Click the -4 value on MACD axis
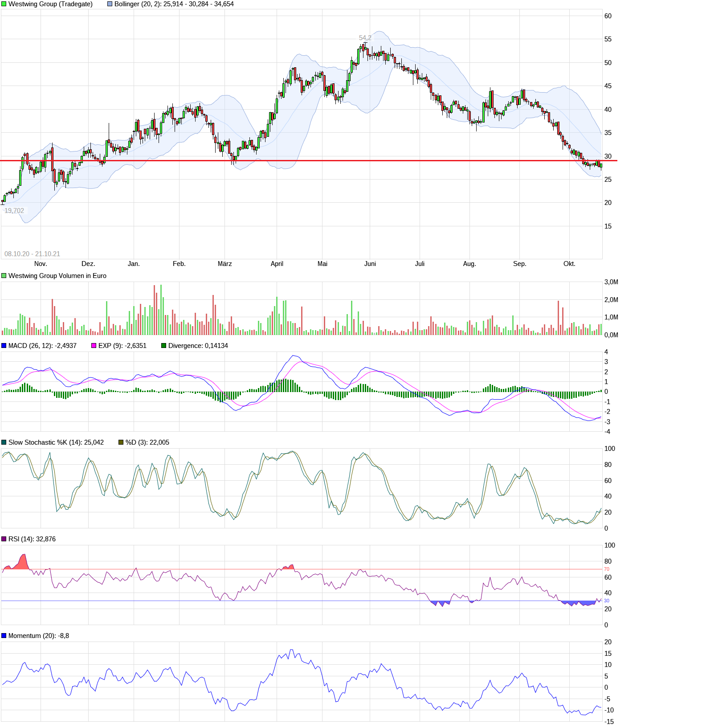702x728 pixels. pyautogui.click(x=606, y=432)
